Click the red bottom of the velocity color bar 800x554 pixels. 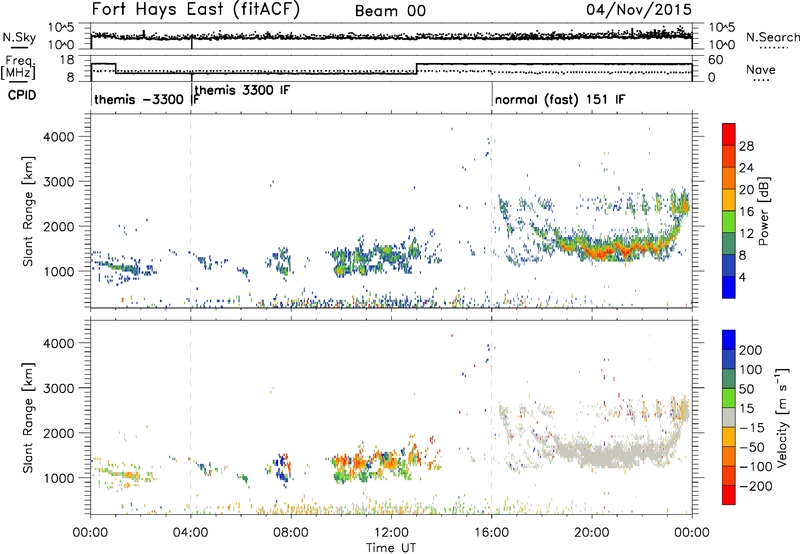click(x=729, y=495)
